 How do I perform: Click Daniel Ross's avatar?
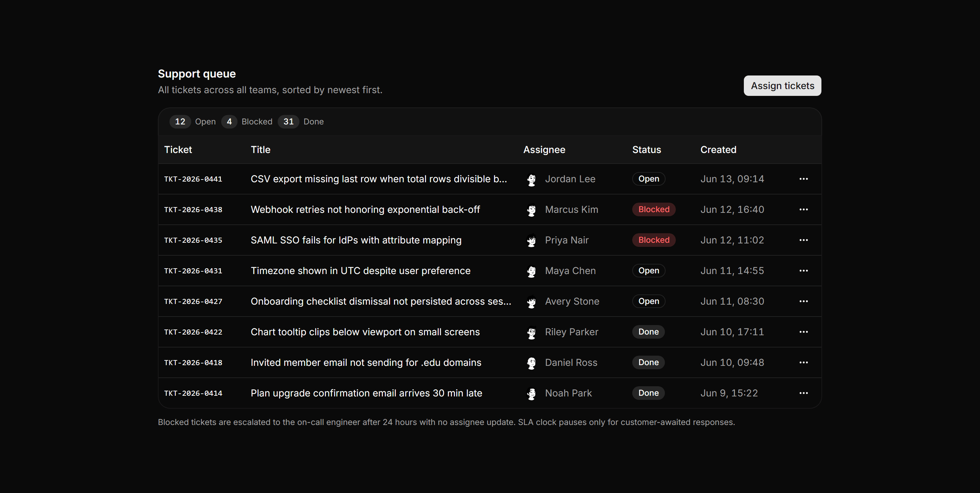coord(532,363)
